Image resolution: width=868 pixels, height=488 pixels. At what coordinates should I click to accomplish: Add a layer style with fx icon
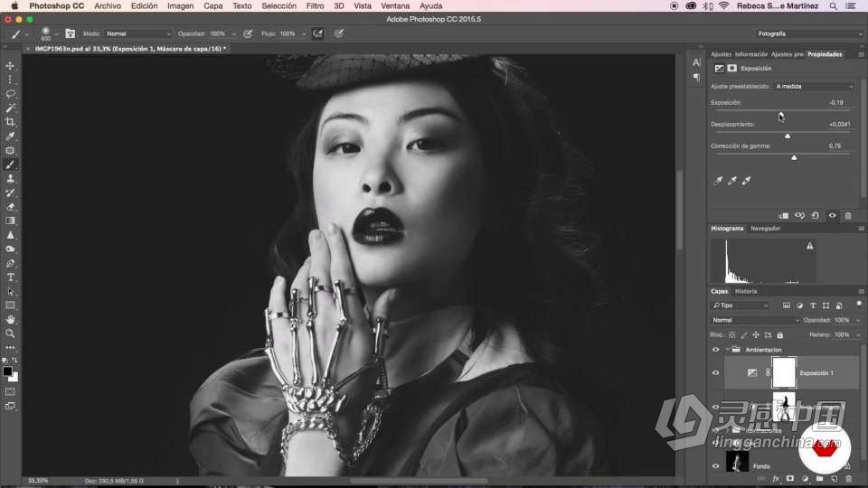tap(776, 479)
